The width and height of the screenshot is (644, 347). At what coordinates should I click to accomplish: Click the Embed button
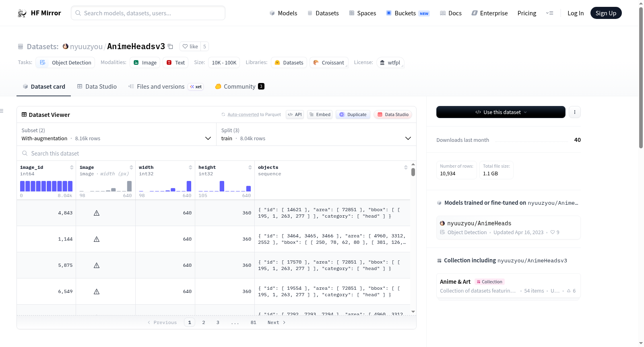click(x=320, y=114)
